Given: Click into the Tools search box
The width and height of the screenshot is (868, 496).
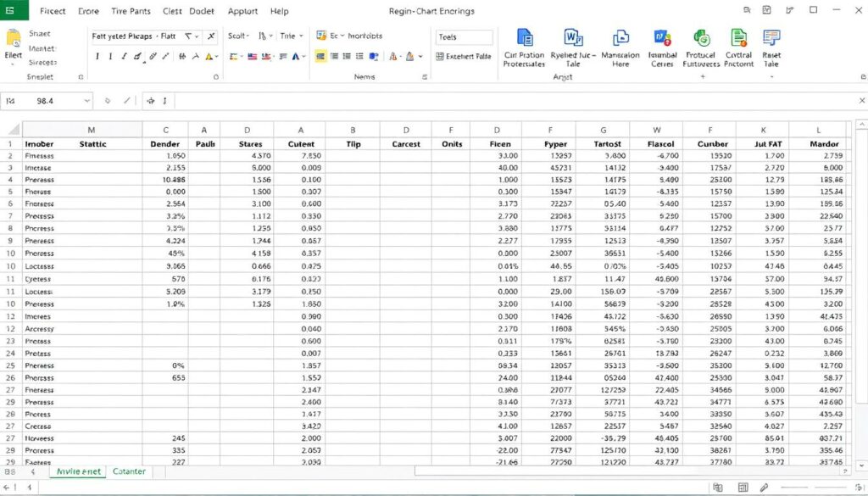Looking at the screenshot, I should pos(464,37).
